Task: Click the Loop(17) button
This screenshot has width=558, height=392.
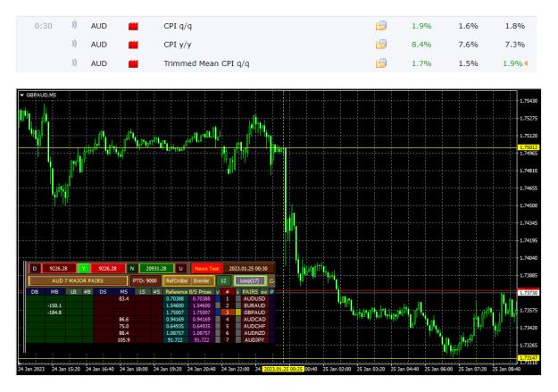Action: click(x=249, y=281)
